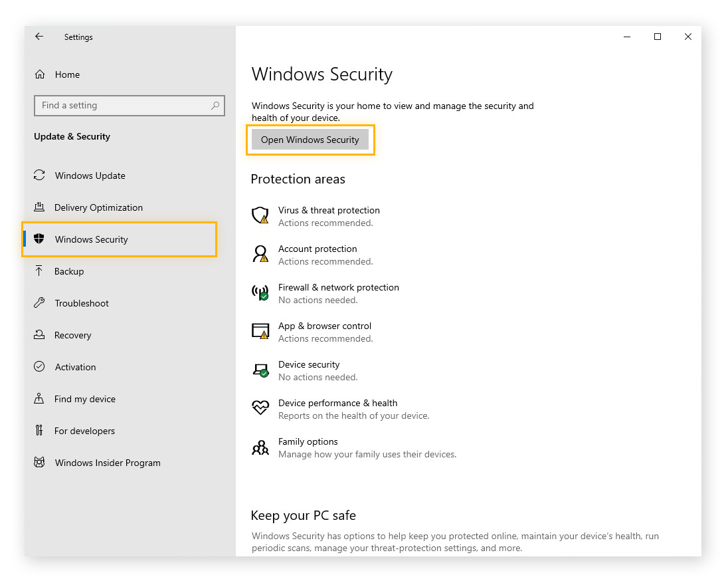Screen dimensions: 728x587
Task: Maximize the Settings window
Action: (658, 37)
